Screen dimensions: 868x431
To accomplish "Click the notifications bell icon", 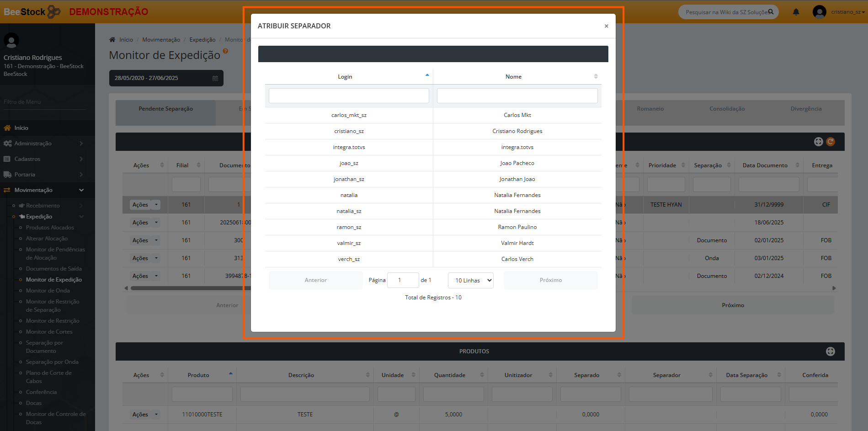I will 796,12.
